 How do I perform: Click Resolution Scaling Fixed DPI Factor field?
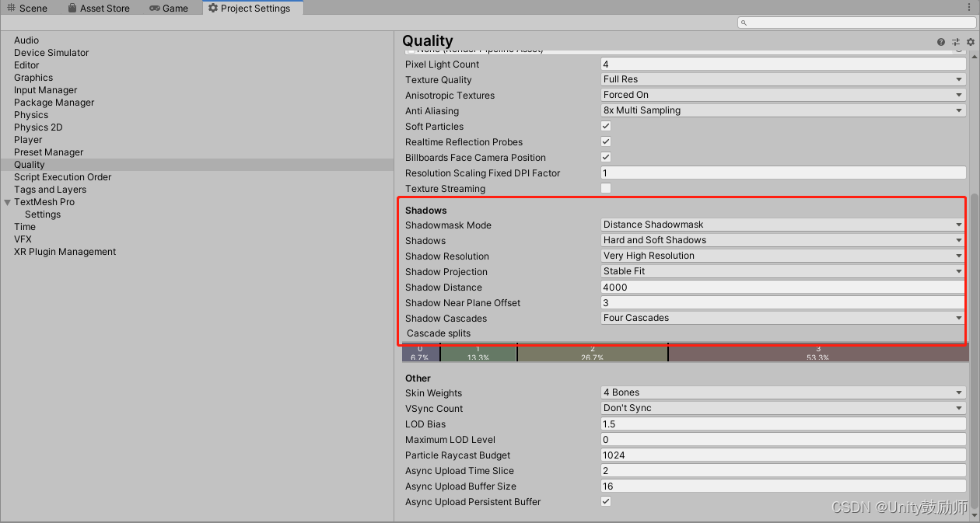tap(783, 173)
